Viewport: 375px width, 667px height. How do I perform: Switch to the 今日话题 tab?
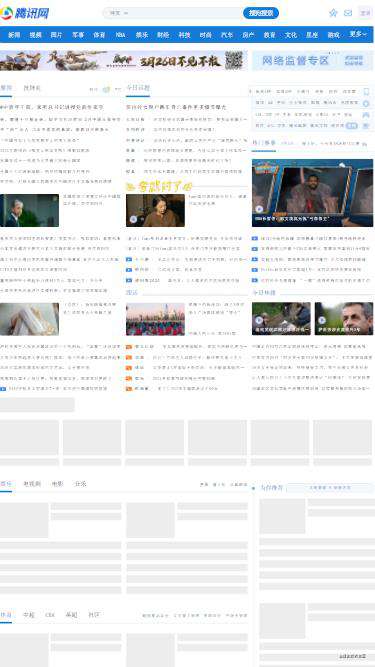pos(138,88)
